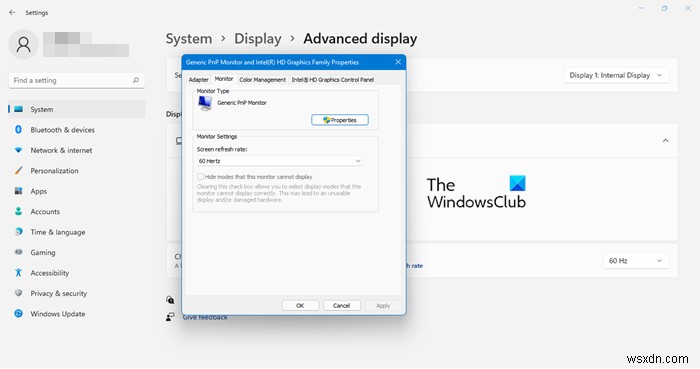
Task: Select System in the sidebar
Action: pos(77,109)
